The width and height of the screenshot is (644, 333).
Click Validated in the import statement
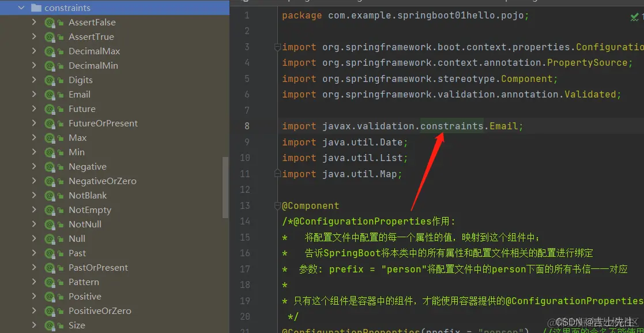590,94
